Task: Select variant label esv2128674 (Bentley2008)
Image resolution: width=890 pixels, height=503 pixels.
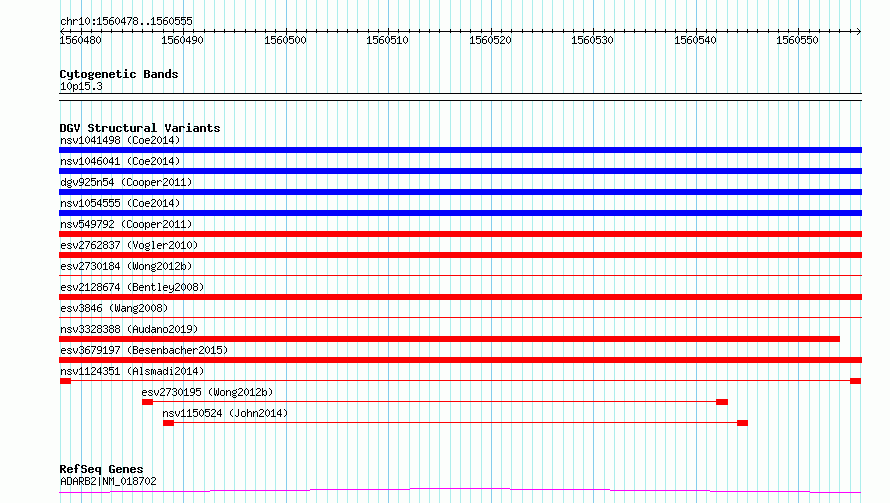Action: (x=132, y=287)
